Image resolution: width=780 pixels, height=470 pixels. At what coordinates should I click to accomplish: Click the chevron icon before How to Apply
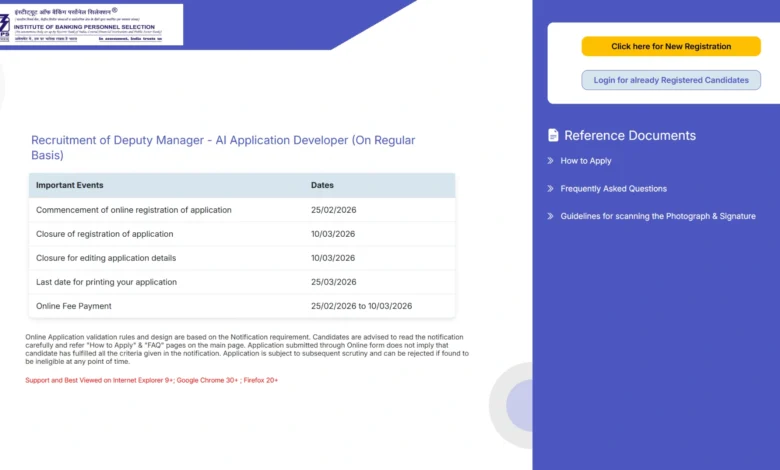coord(550,161)
